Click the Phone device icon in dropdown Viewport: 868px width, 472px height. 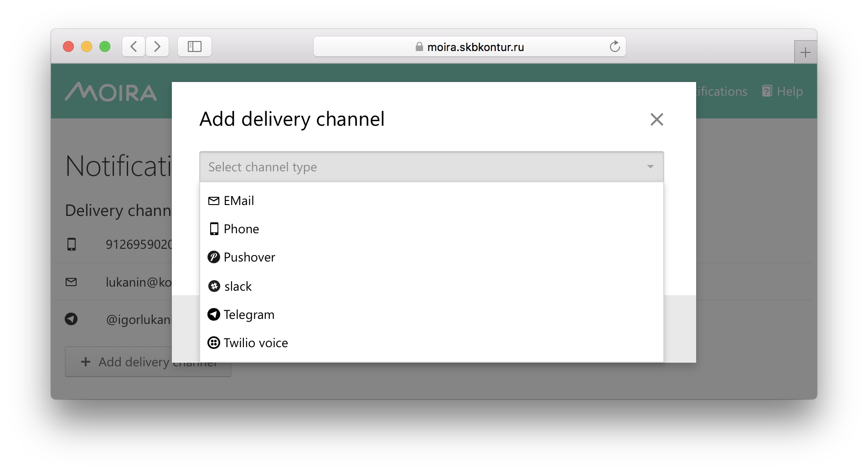coord(214,229)
